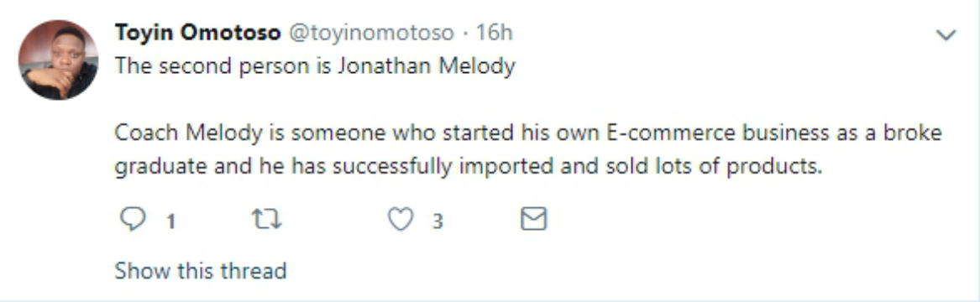Click the phrase 'broke graduate' wording line end
980x302 pixels.
click(x=912, y=133)
